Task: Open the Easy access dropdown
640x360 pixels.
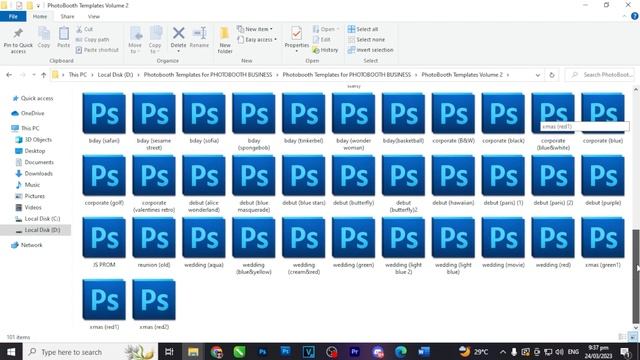Action: tap(257, 40)
